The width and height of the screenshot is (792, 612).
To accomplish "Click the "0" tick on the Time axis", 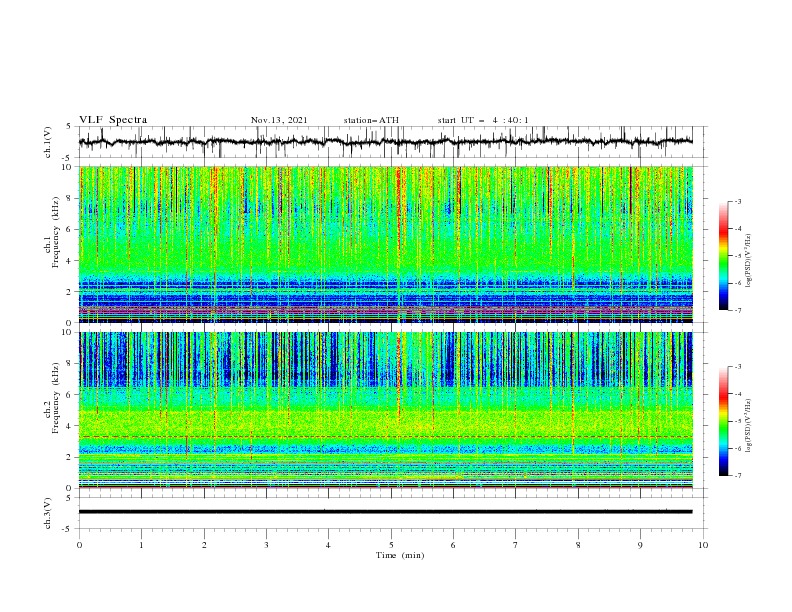I will [79, 545].
